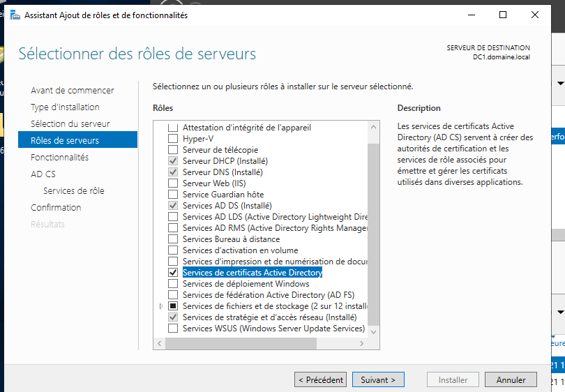The width and height of the screenshot is (565, 392).
Task: Select the Serveur DHCP (Installé) row
Action: pos(225,161)
